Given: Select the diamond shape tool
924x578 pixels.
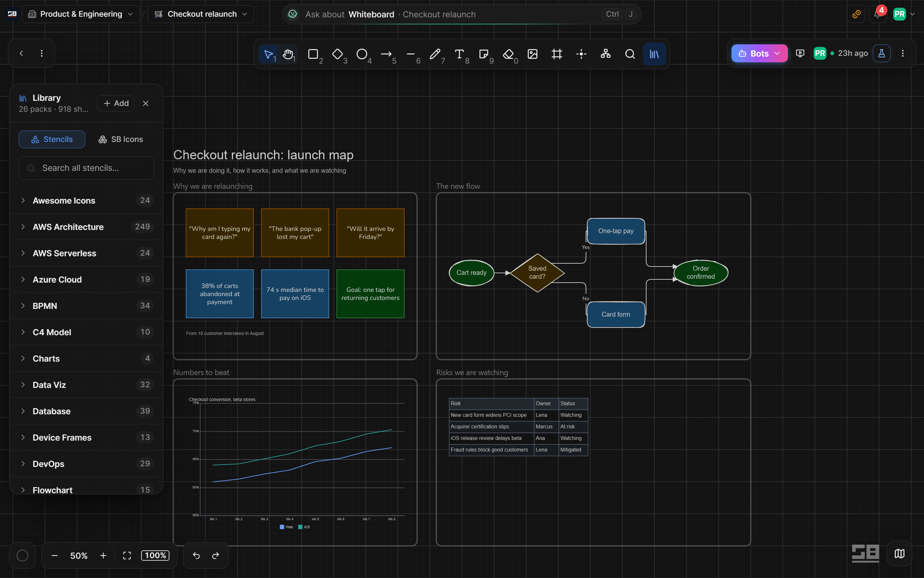Looking at the screenshot, I should [338, 54].
